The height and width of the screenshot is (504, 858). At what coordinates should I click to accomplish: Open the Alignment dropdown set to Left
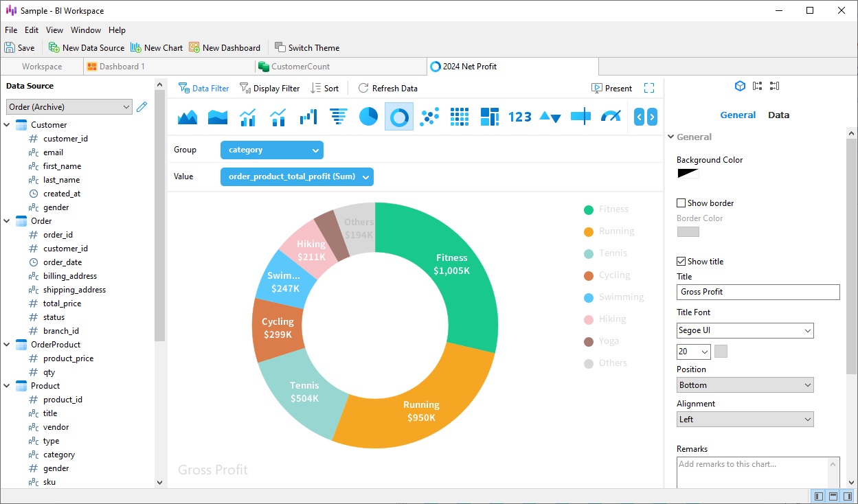(745, 419)
